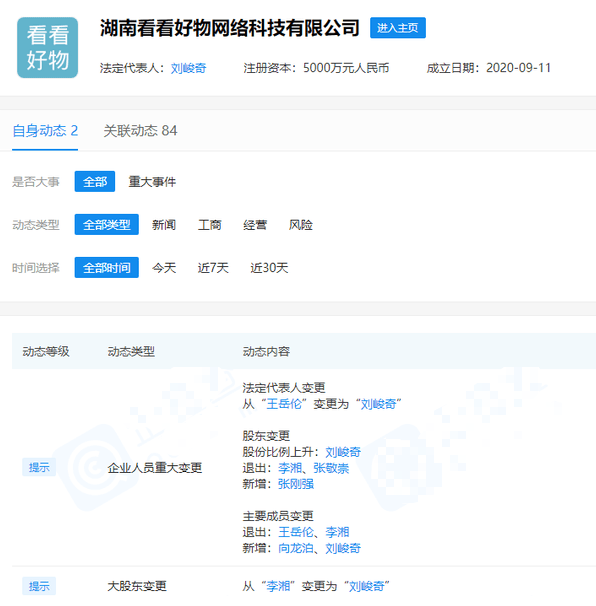Click the 进入主页 button
This screenshot has width=596, height=606.
pyautogui.click(x=398, y=28)
